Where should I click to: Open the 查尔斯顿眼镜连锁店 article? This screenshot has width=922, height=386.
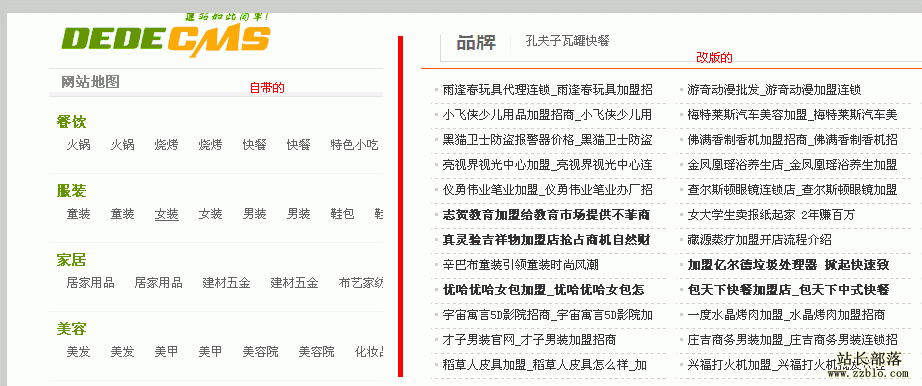[792, 190]
